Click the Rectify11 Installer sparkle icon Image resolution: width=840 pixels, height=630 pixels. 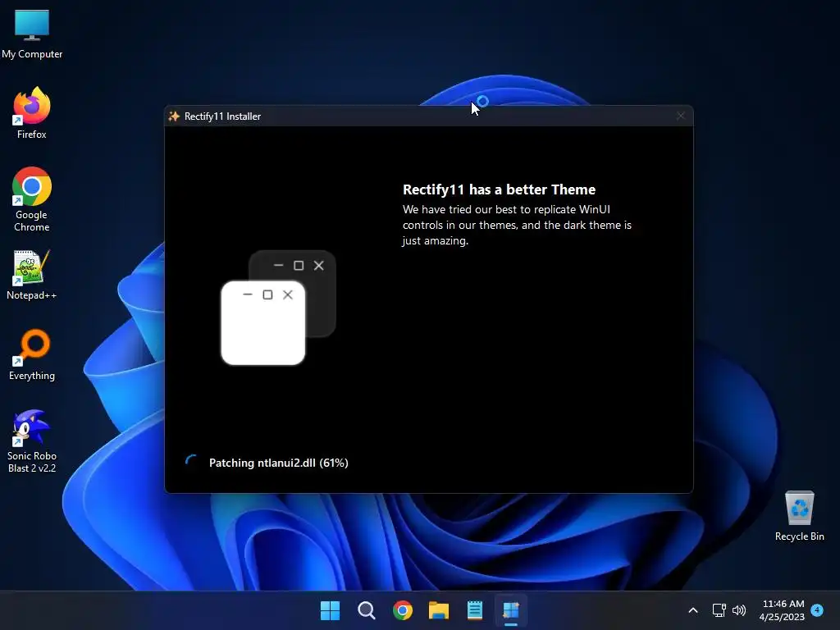[174, 116]
